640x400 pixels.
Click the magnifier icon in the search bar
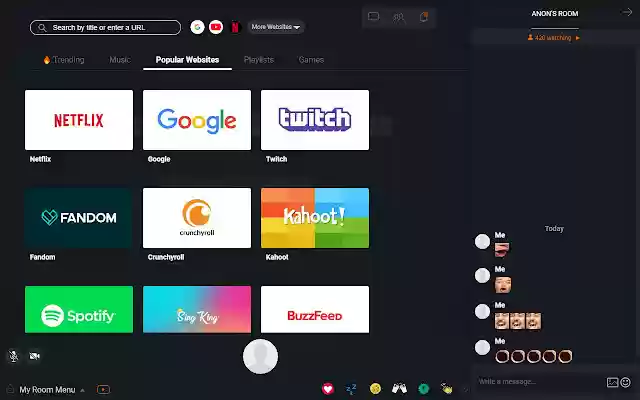(42, 28)
